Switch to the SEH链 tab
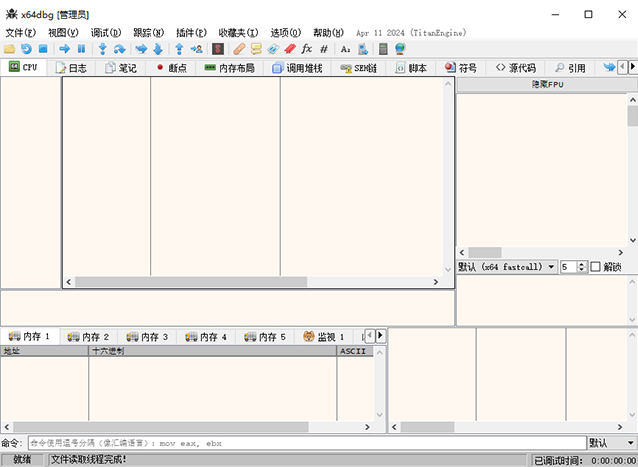 358,68
